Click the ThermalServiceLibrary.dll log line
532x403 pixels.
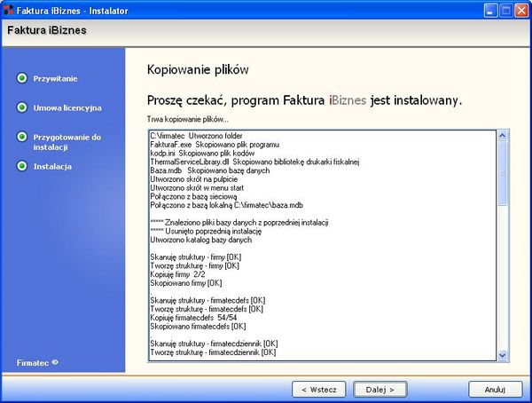[x=254, y=162]
